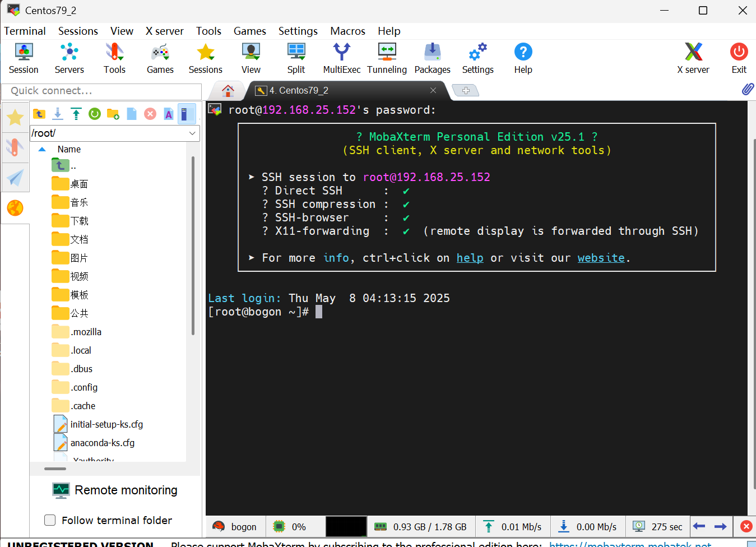Click the Quick connect input field

[x=101, y=91]
